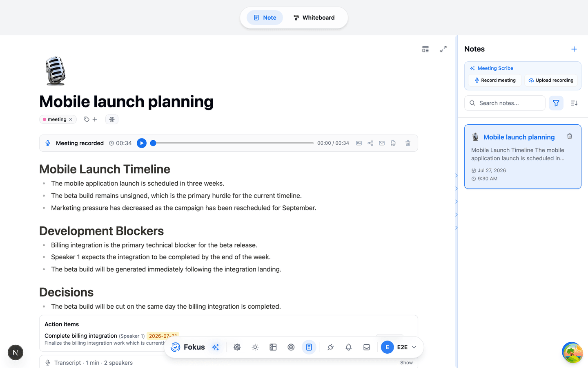The width and height of the screenshot is (588, 368).
Task: Open notifications bell
Action: coord(349,347)
